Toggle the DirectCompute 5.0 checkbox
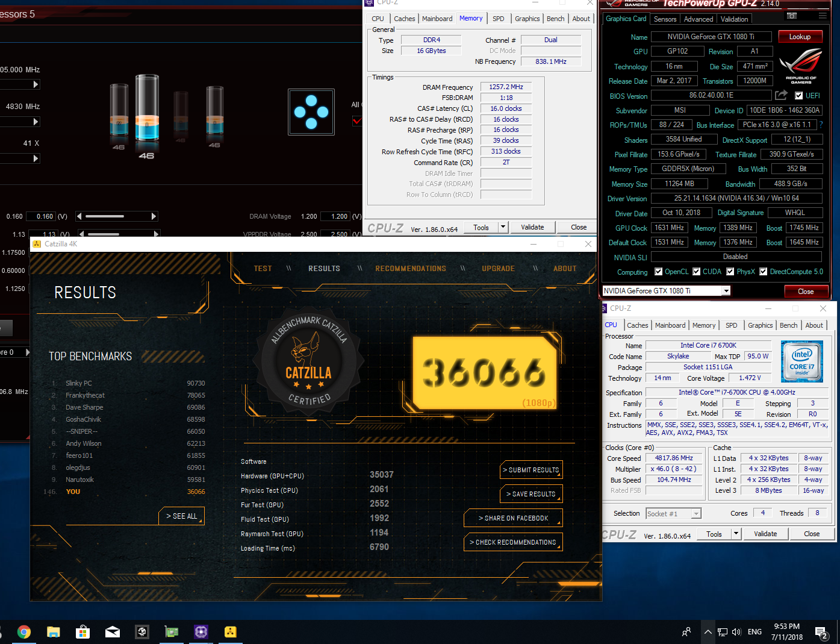This screenshot has width=840, height=644. click(764, 272)
